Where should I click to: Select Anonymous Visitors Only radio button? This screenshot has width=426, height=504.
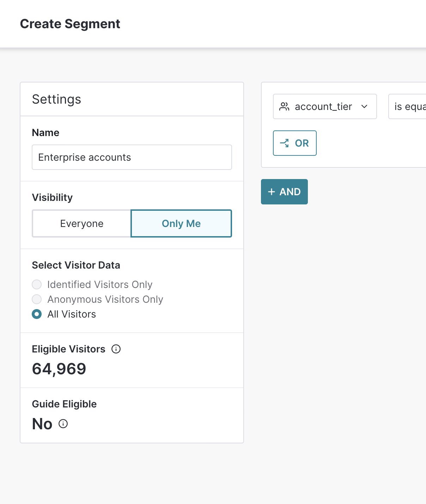coord(37,299)
